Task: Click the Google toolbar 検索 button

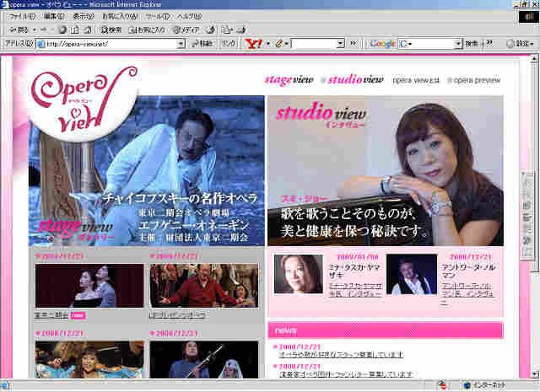Action: [x=472, y=44]
